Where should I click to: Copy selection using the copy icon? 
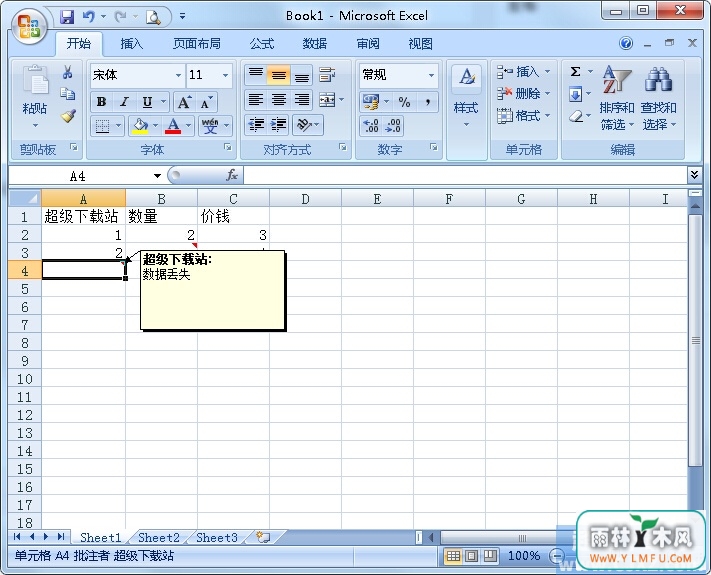(x=68, y=93)
